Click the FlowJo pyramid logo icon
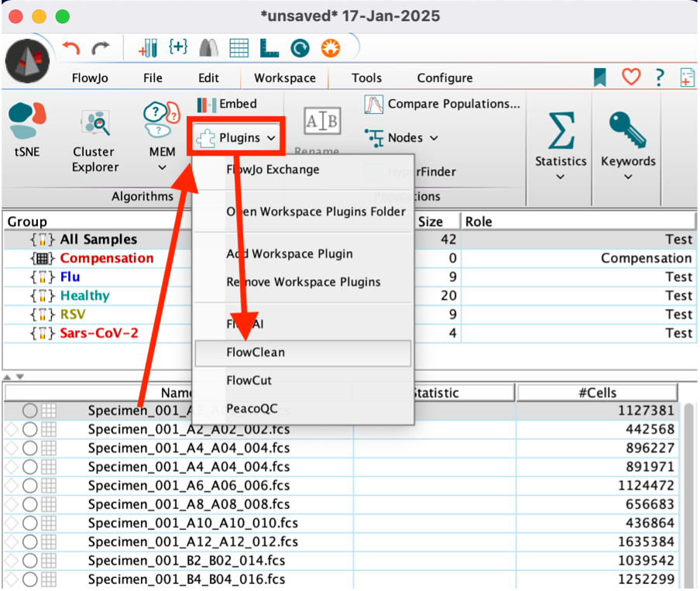The height and width of the screenshot is (591, 700). 28,60
